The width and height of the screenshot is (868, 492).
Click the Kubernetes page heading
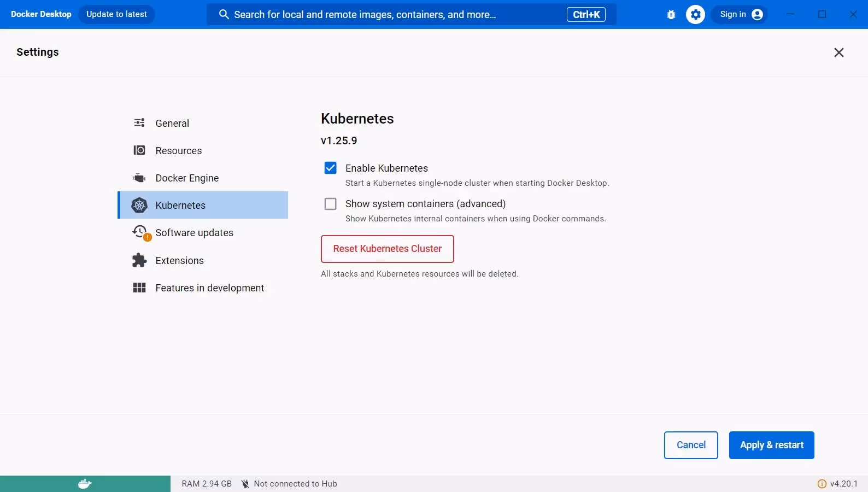(x=357, y=119)
